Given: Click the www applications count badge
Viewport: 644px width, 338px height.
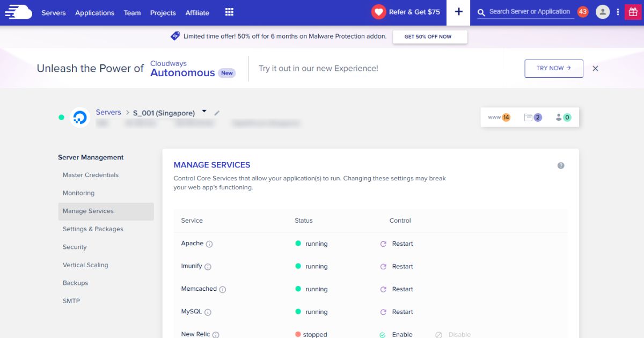Looking at the screenshot, I should tap(499, 117).
